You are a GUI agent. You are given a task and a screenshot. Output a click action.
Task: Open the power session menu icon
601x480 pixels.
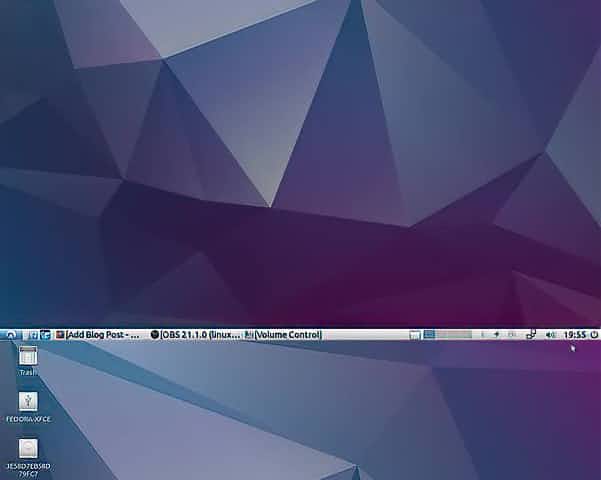594,334
